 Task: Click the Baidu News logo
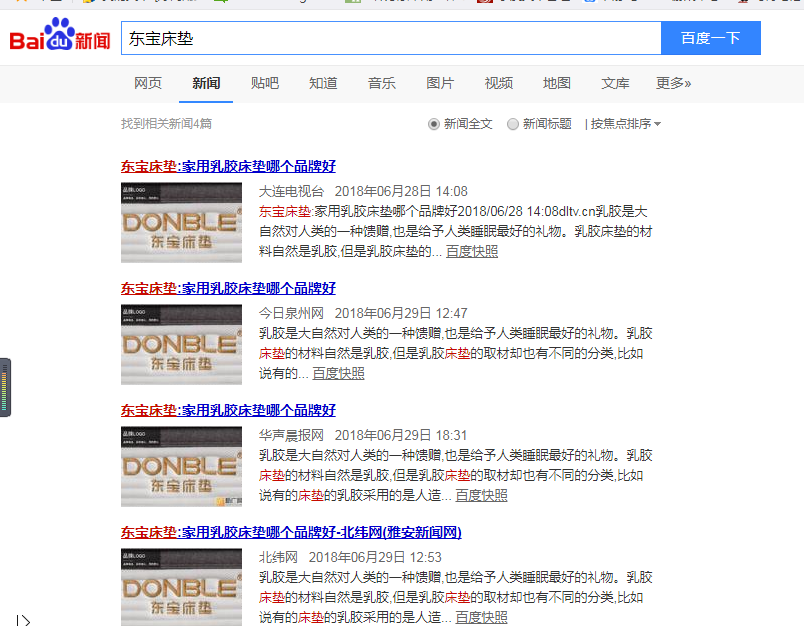coord(60,35)
